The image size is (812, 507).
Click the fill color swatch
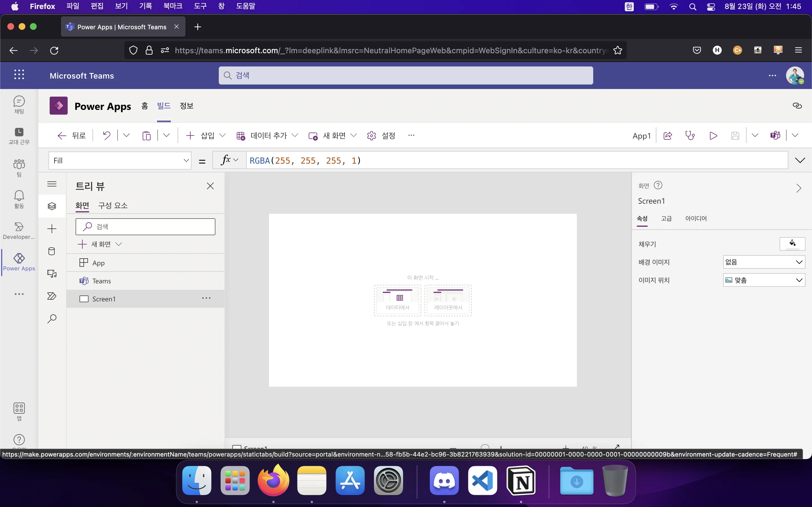click(792, 244)
